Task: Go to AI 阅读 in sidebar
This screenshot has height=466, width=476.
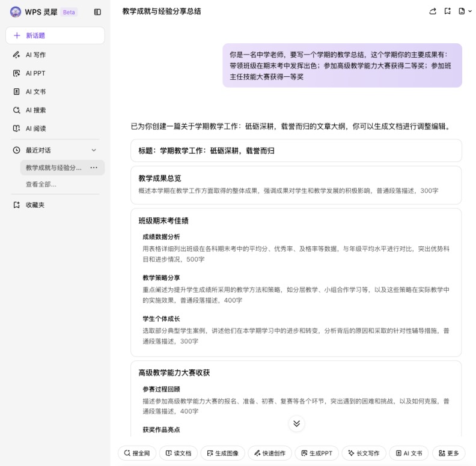Action: pos(35,129)
